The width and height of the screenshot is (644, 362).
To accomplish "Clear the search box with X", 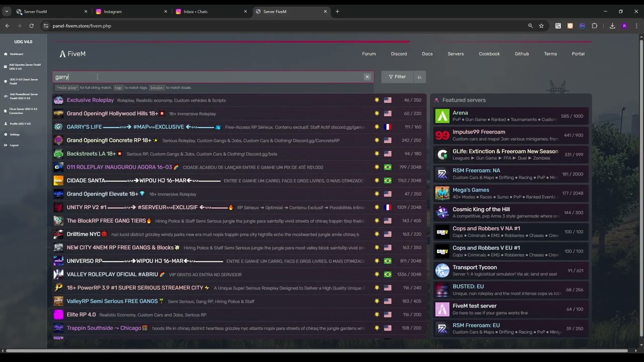I will click(x=367, y=77).
